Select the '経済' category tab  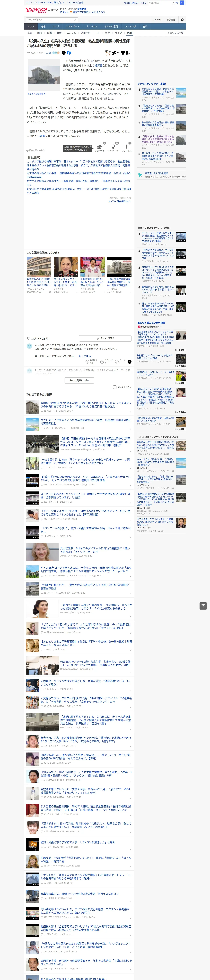click(59, 33)
